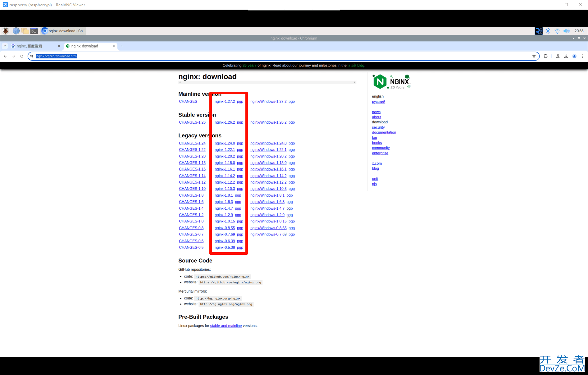The width and height of the screenshot is (588, 375).
Task: Open the Chrome Labs flask icon
Action: pyautogui.click(x=558, y=56)
